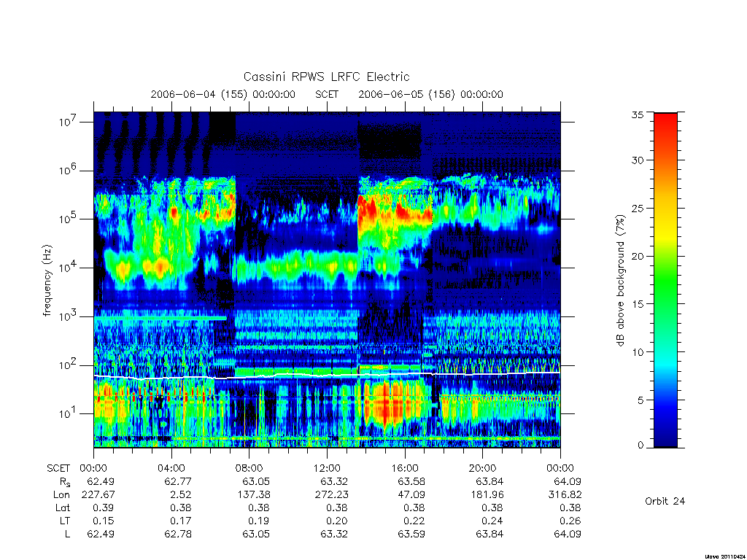Click the '20' color bar tick label
Screen dimensions: 747x560
(637, 256)
